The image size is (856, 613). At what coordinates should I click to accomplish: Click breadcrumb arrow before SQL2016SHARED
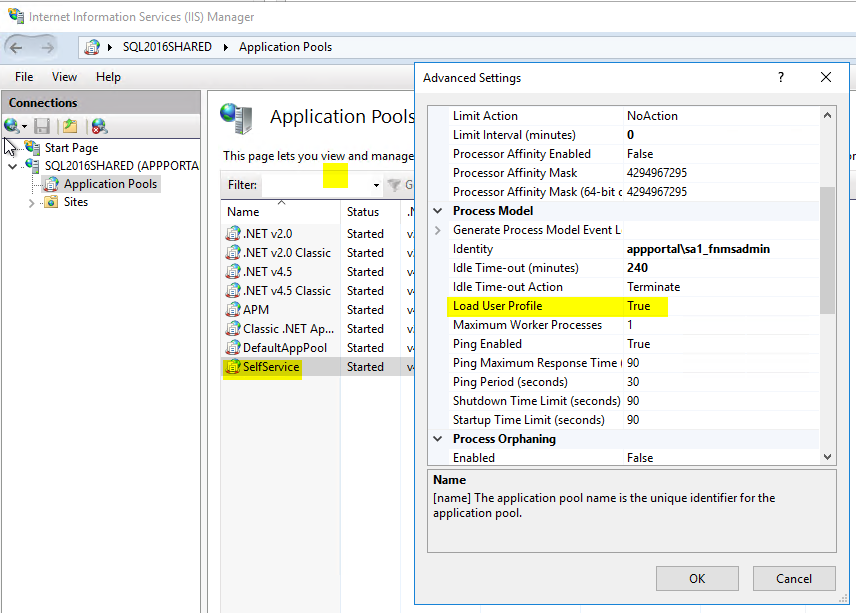click(110, 47)
